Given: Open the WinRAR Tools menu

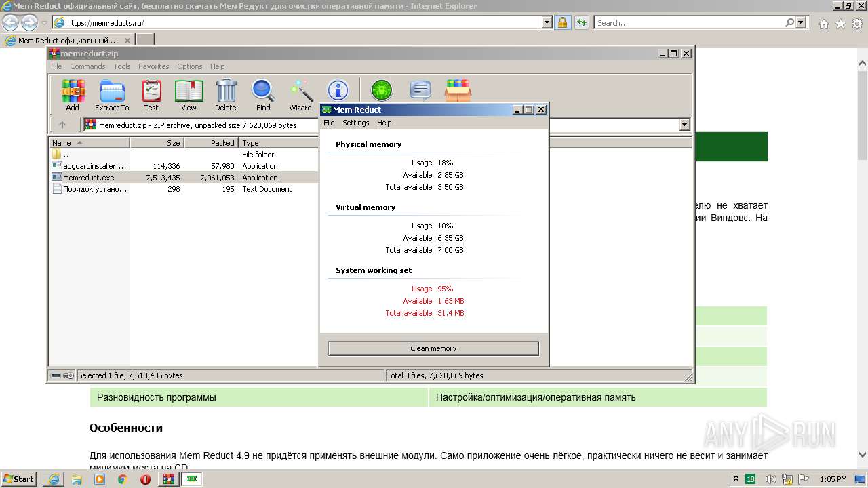Looking at the screenshot, I should [122, 66].
